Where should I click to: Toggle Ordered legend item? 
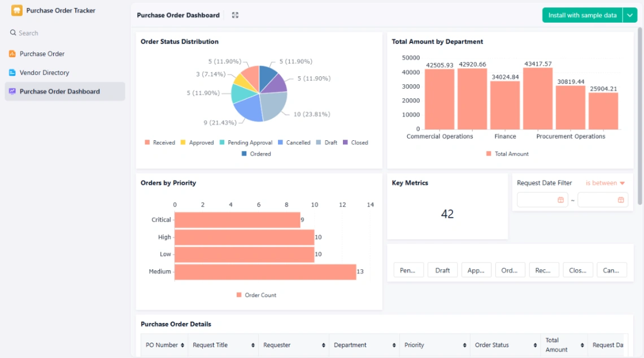point(256,154)
